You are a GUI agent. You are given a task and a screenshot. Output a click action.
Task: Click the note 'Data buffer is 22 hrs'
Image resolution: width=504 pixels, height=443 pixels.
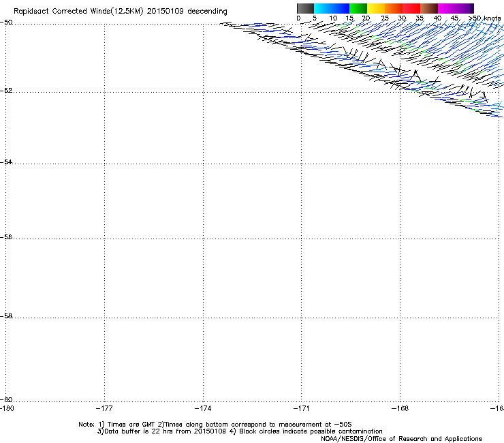point(139,431)
